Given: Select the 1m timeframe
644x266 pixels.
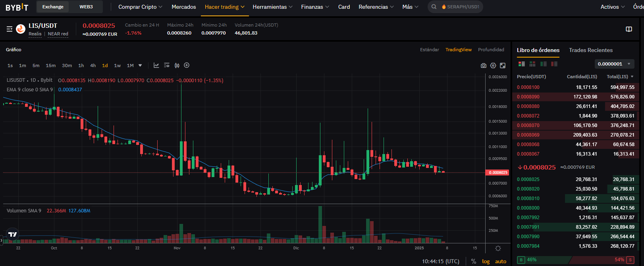Looking at the screenshot, I should [x=23, y=66].
